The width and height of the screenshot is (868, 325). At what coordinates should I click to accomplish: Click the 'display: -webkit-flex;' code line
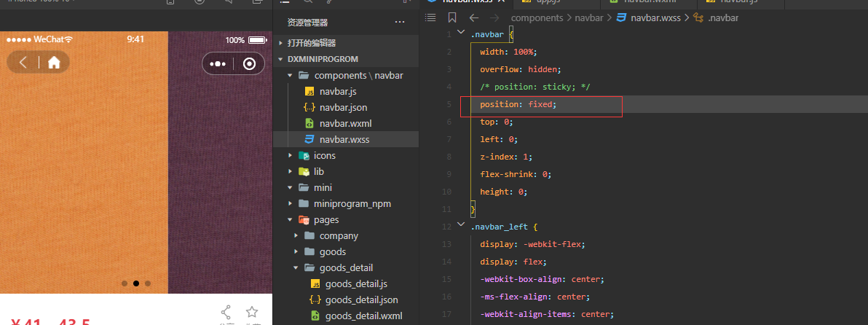[x=532, y=244]
